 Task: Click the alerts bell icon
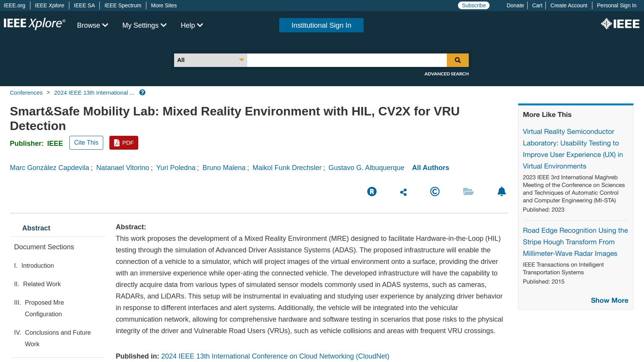coord(501,192)
